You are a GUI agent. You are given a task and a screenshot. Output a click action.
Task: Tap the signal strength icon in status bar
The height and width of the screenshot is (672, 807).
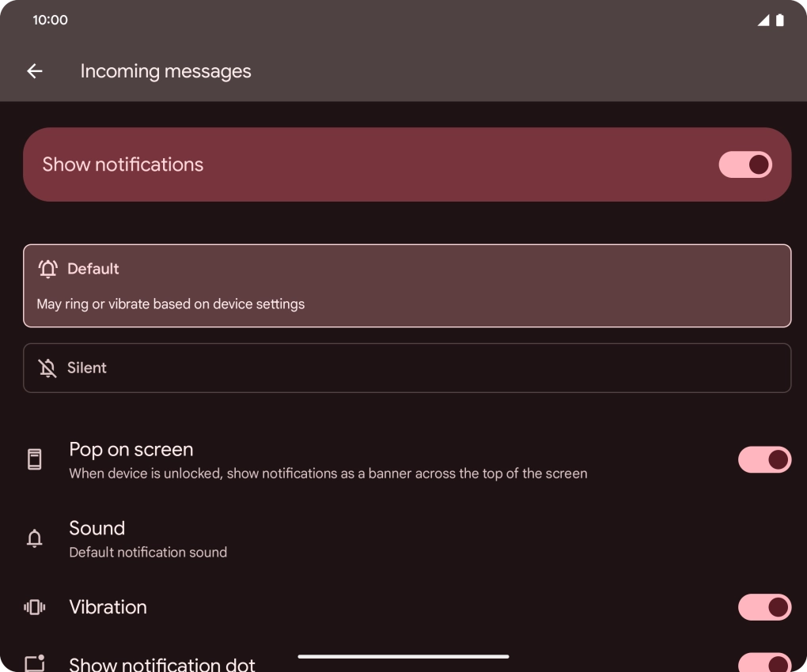[x=763, y=21]
